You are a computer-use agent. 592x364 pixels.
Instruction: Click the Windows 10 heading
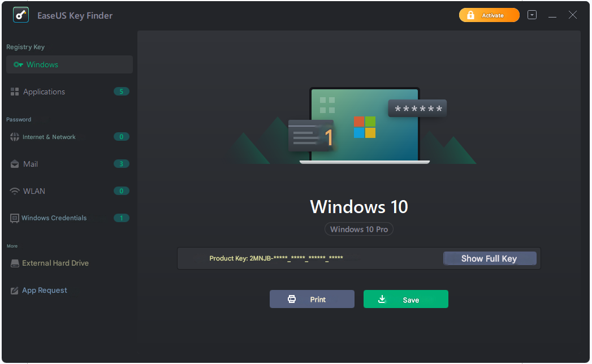[359, 206]
